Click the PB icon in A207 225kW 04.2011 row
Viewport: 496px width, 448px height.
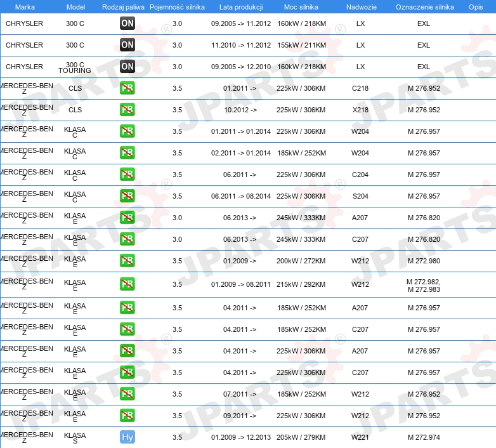coord(127,350)
